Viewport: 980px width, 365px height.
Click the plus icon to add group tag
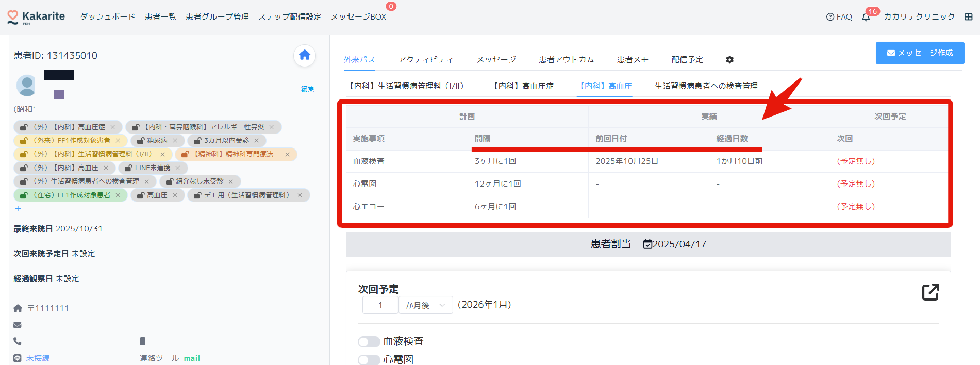(x=18, y=209)
